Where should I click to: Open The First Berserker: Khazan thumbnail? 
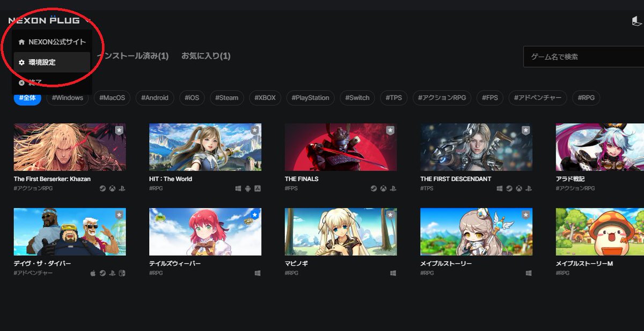tap(70, 147)
